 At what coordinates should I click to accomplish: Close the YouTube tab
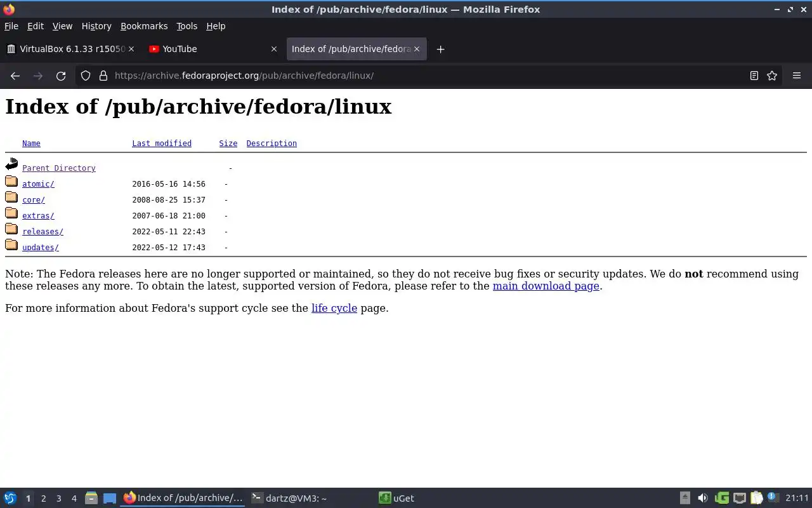(274, 49)
